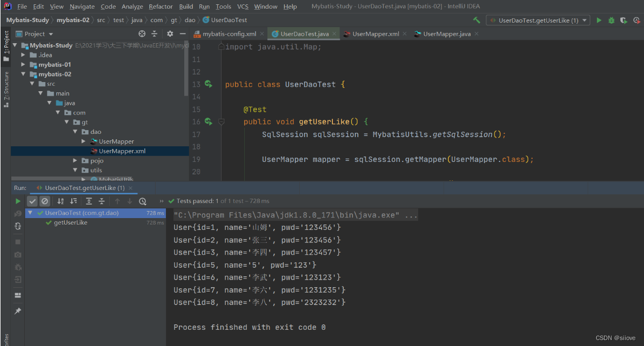Open the Structure tool window side tab
644x346 pixels.
point(6,89)
